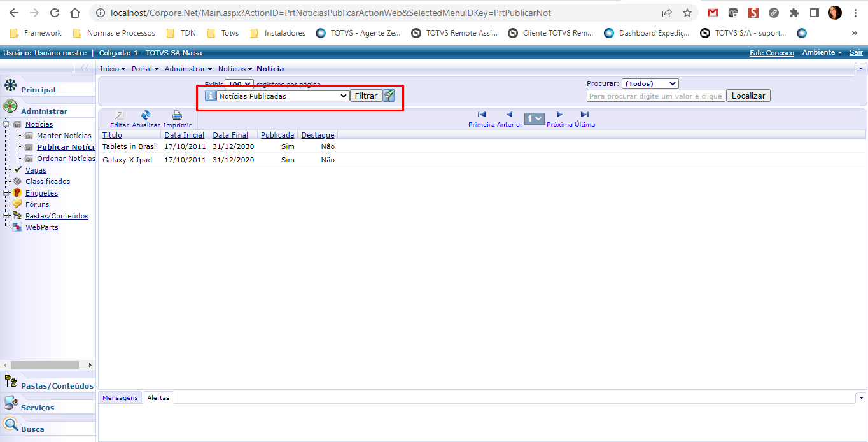Open the page number dropdown
This screenshot has width=868, height=442.
tap(533, 118)
